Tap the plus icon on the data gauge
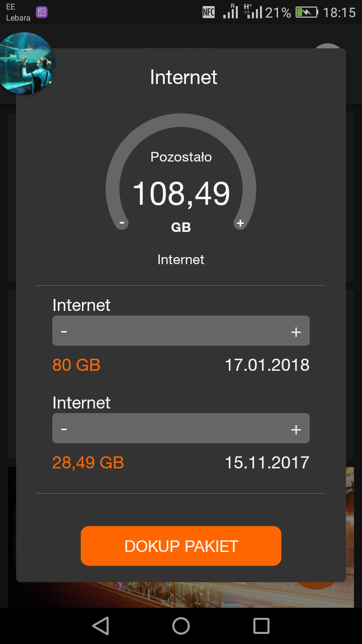This screenshot has width=362, height=644. [240, 223]
